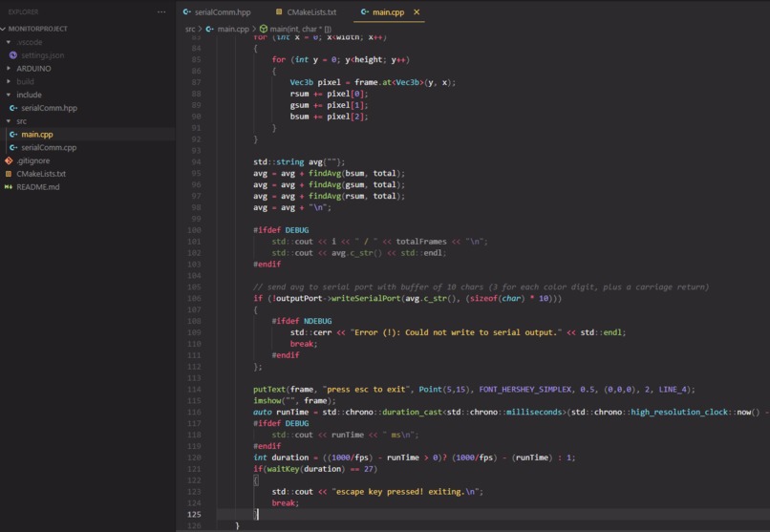Click the "#ifdef DEBUG" text on line 100
The image size is (770, 532).
281,230
